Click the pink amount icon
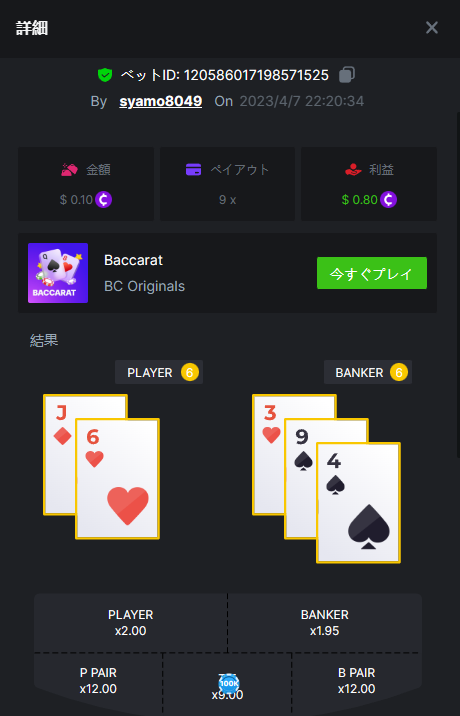The height and width of the screenshot is (716, 460). (x=69, y=170)
